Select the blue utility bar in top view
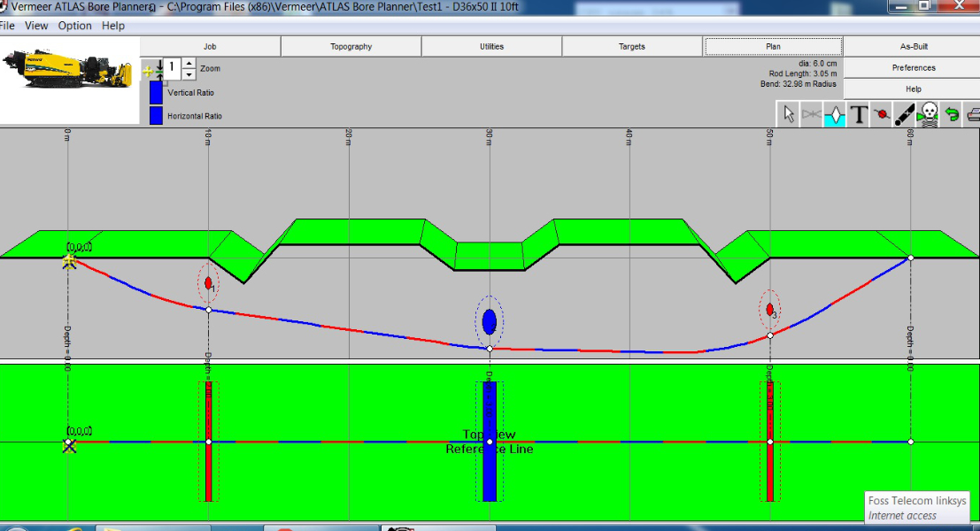Viewport: 980px width, 531px height. pos(490,441)
